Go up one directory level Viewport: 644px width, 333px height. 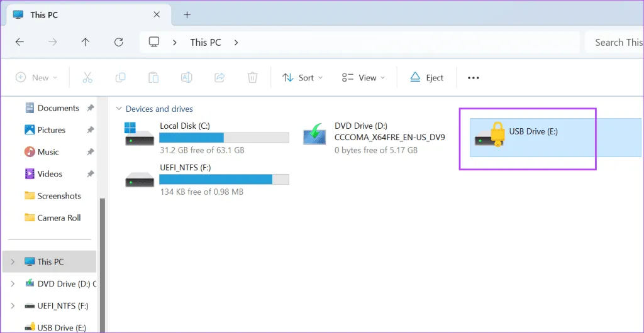coord(86,42)
